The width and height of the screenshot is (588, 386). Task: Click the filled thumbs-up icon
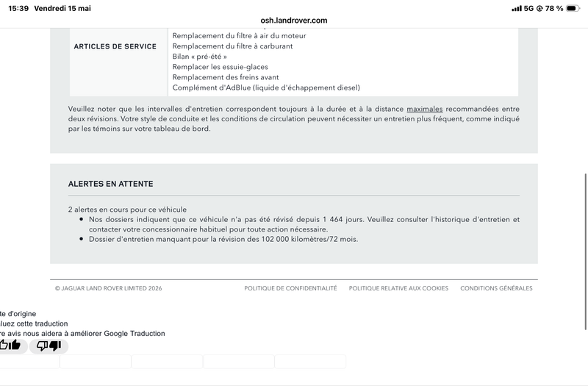point(15,345)
